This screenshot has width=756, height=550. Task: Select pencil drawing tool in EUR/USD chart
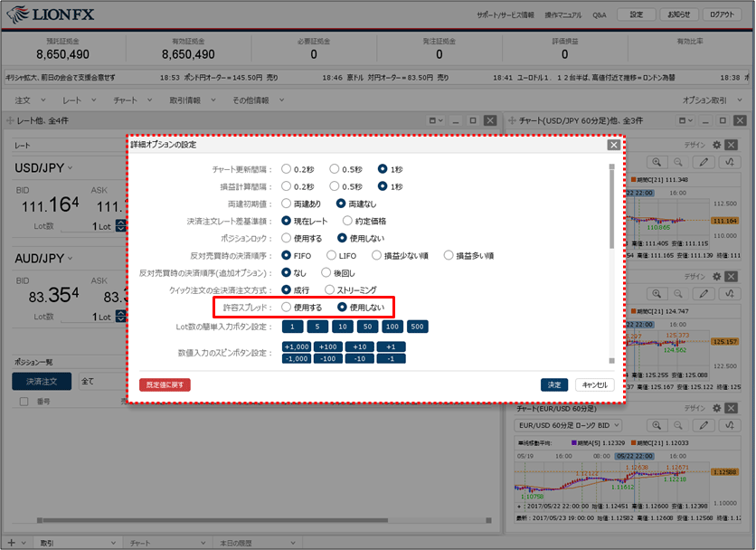[x=704, y=425]
